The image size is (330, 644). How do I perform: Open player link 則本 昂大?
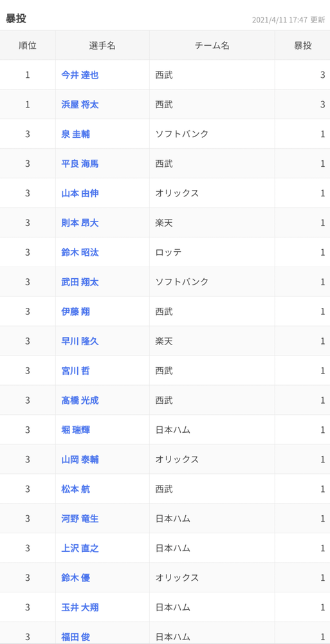tap(80, 223)
